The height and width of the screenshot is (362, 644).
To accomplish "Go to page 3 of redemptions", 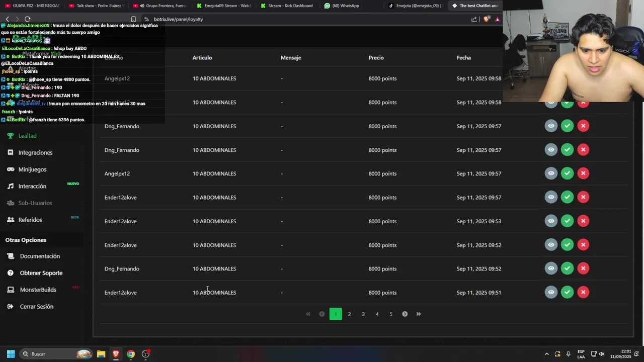I will pyautogui.click(x=363, y=314).
